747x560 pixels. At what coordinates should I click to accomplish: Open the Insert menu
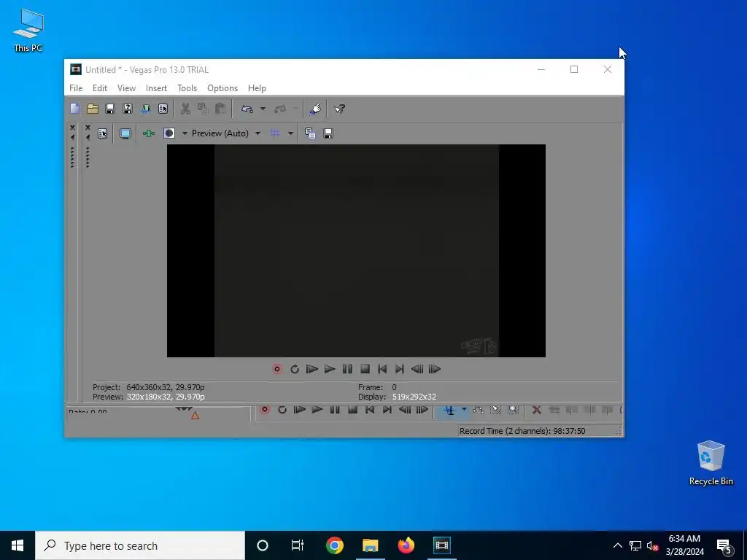156,88
